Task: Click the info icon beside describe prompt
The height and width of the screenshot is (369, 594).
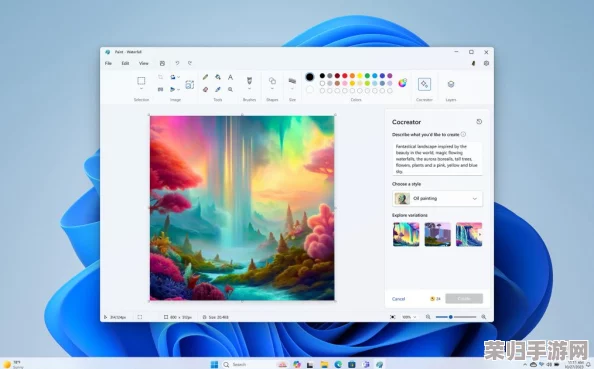Action: (463, 134)
